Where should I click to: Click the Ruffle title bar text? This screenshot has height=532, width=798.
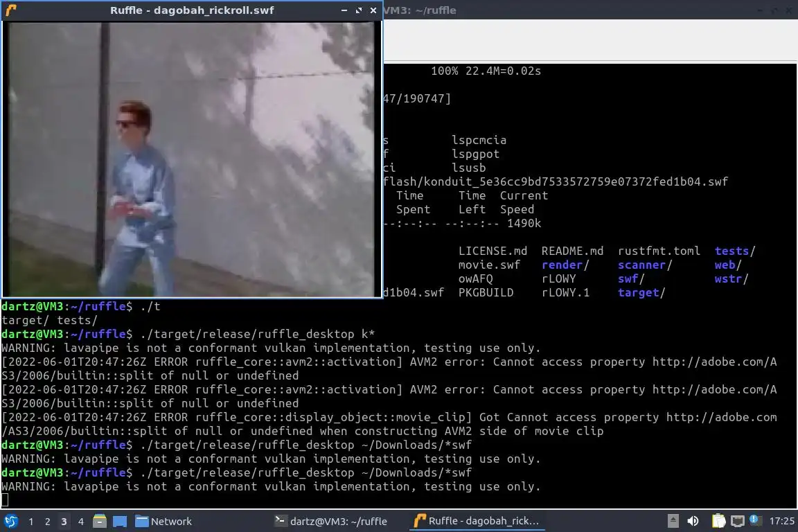point(192,10)
